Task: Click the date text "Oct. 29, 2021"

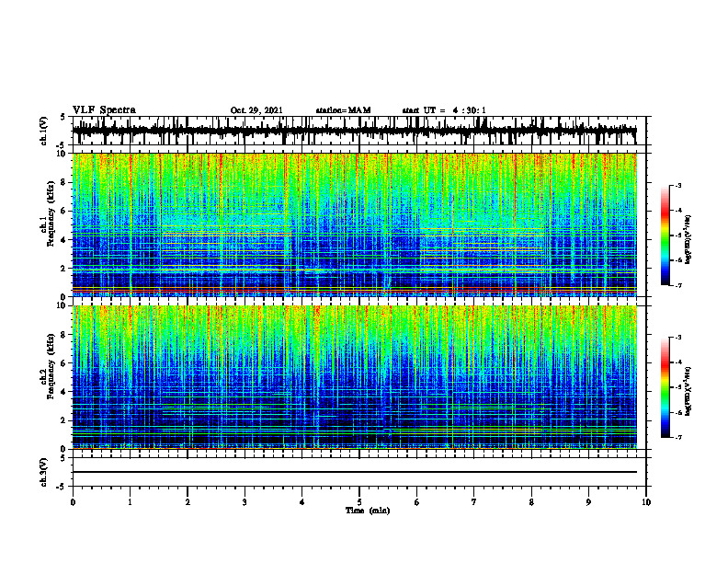Action: 256,110
